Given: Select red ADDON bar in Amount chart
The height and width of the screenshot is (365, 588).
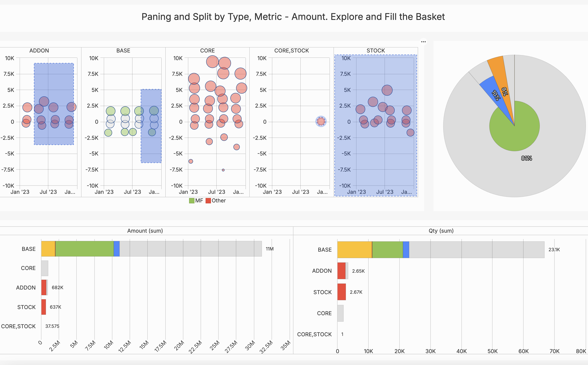Looking at the screenshot, I should click(x=44, y=287).
